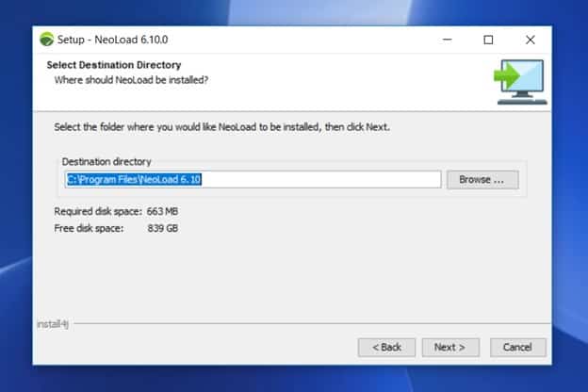Click the 'Select Destination Directory' heading
Image resolution: width=588 pixels, height=392 pixels.
pos(114,65)
